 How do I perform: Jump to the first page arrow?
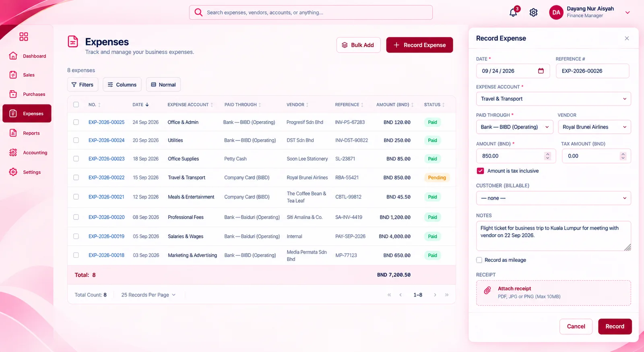(389, 295)
